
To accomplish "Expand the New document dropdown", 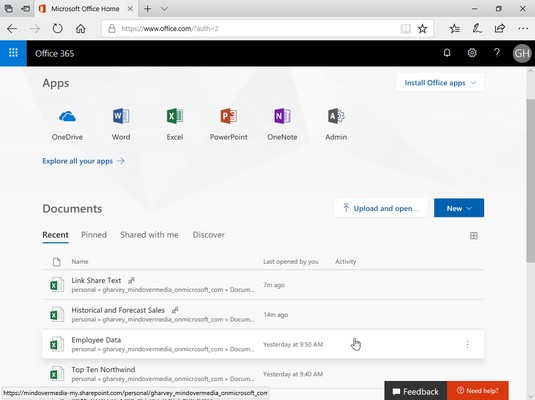I will pyautogui.click(x=459, y=208).
